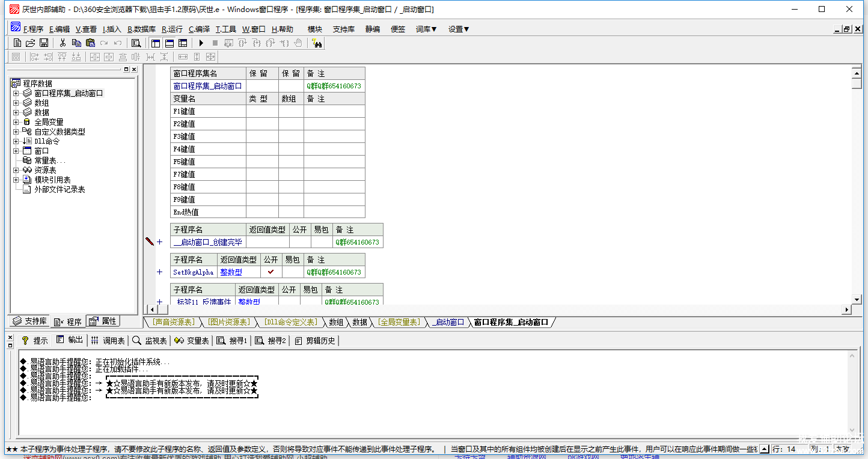Click the first brace step debug icon
868x459 pixels.
242,43
